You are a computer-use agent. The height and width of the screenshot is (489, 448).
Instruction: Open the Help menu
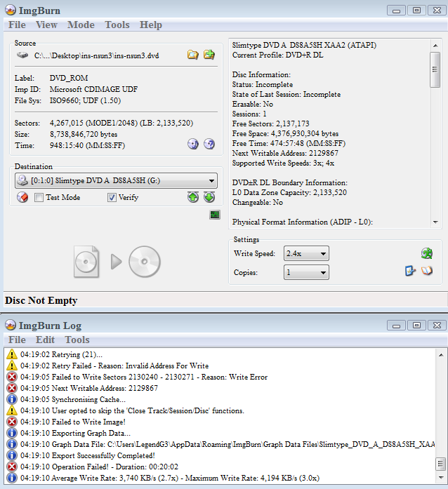tap(151, 25)
